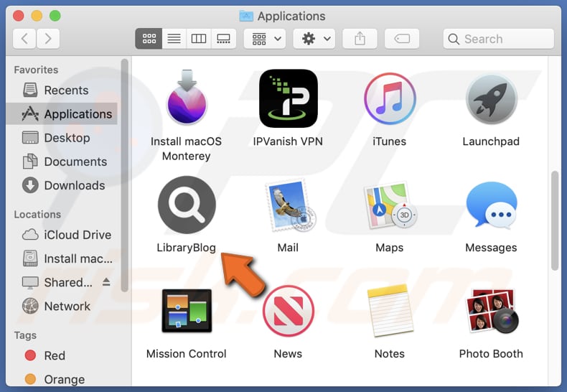Select the News app icon

tap(289, 311)
